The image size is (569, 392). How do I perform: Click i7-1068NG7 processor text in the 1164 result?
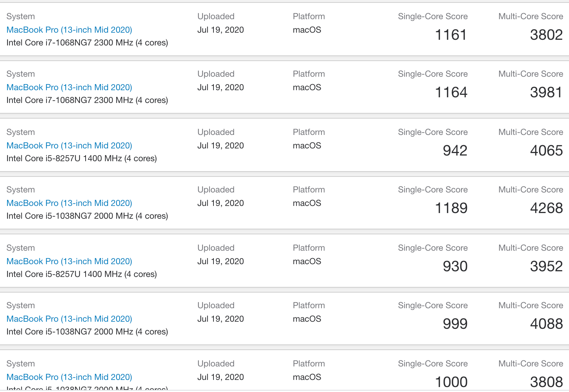(x=87, y=100)
